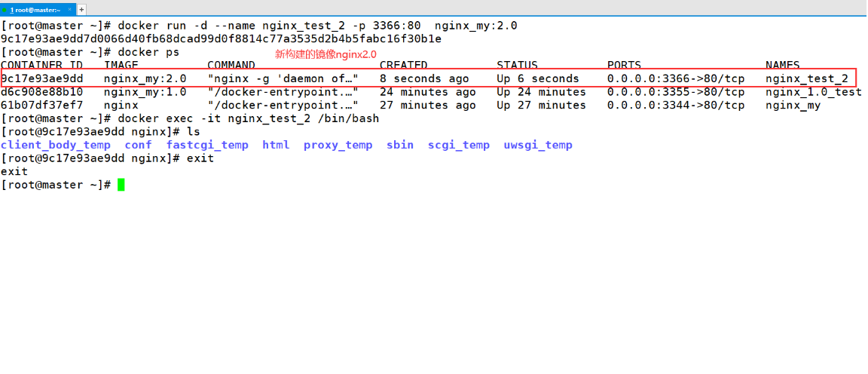Viewport: 868px width, 374px height.
Task: Click the uwsgi_temp directory name
Action: coord(537,146)
